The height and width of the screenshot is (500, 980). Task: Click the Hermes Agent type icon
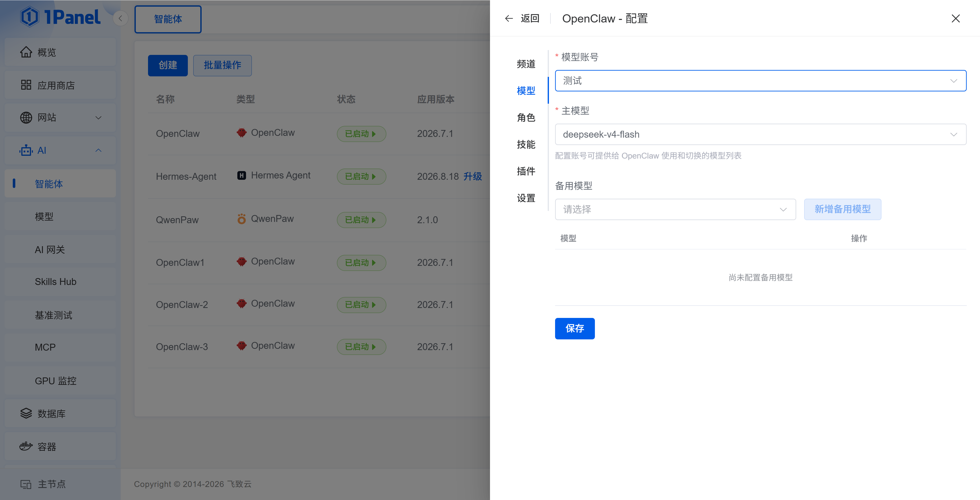242,175
